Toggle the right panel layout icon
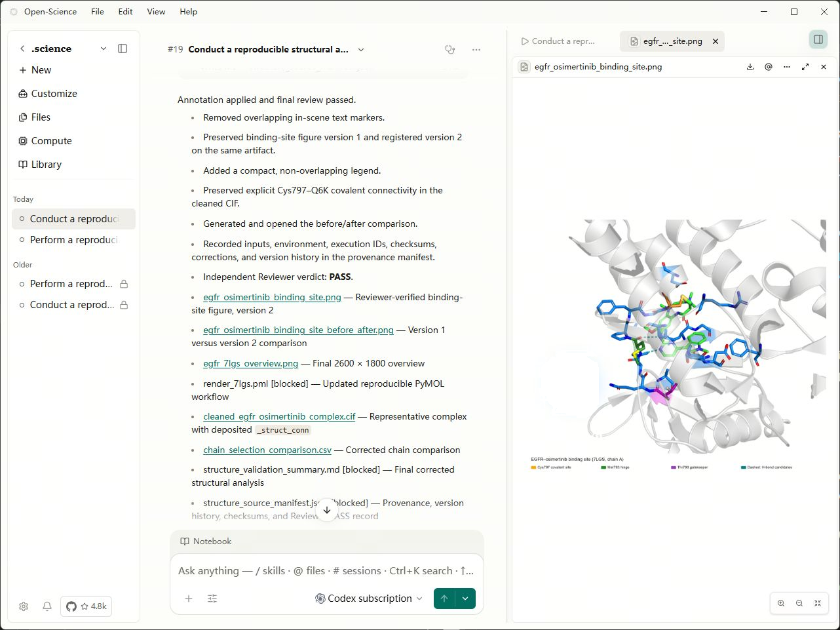 pyautogui.click(x=818, y=39)
